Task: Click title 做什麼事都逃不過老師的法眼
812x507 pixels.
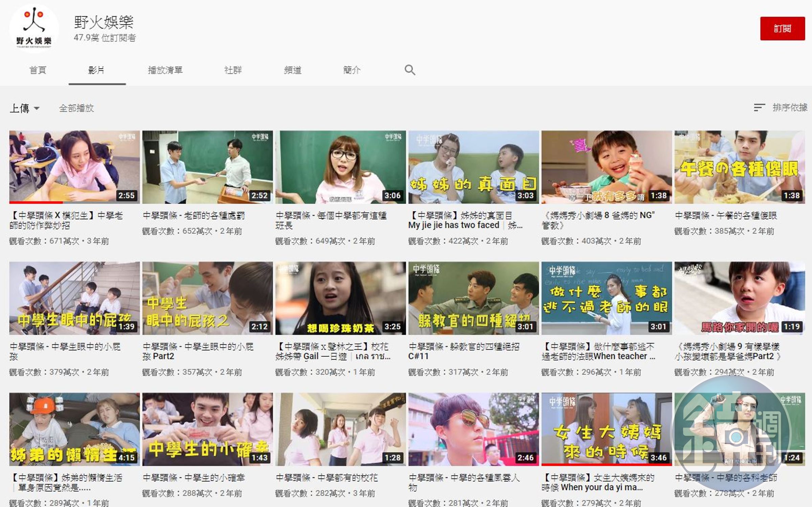Action: [598, 351]
